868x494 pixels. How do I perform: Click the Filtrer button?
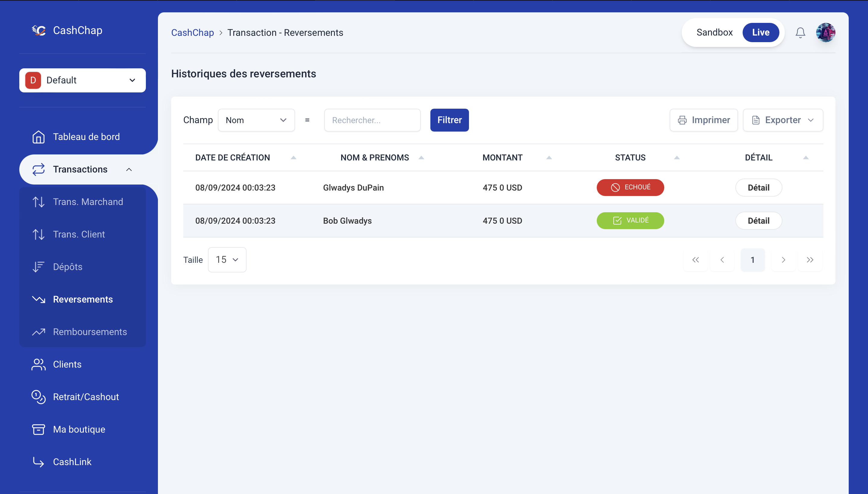(449, 120)
